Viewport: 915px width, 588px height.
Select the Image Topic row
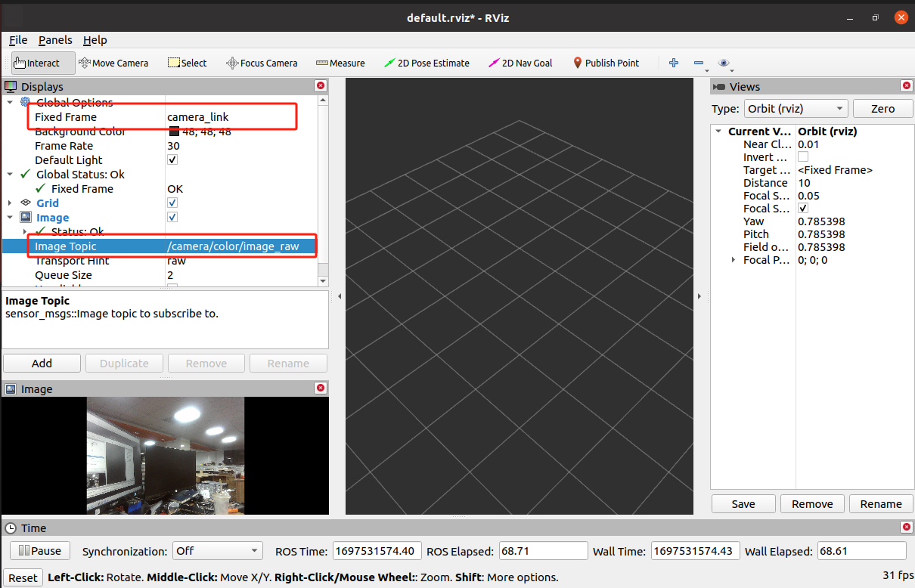pyautogui.click(x=160, y=246)
